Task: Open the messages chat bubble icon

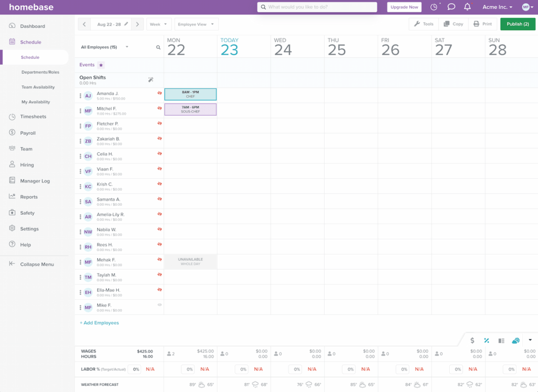Action: [x=451, y=7]
